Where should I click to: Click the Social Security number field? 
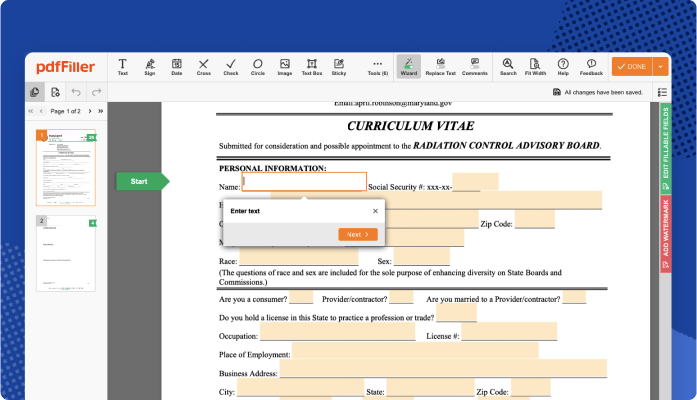tap(475, 182)
